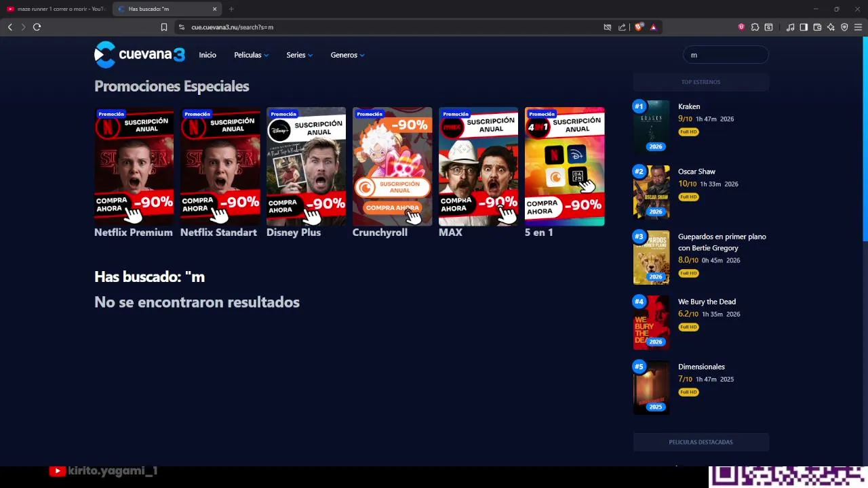Click the tab search window icon
The height and width of the screenshot is (488, 868).
[768, 27]
